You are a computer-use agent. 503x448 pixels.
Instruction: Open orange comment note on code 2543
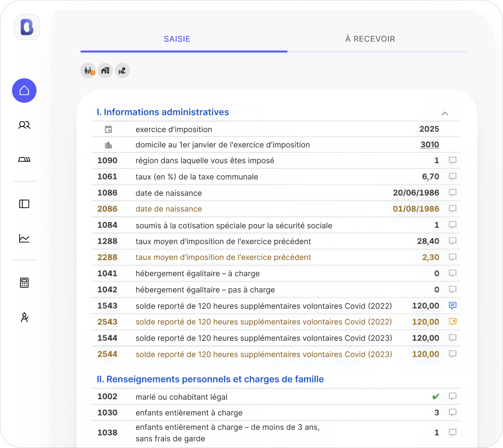point(453,322)
